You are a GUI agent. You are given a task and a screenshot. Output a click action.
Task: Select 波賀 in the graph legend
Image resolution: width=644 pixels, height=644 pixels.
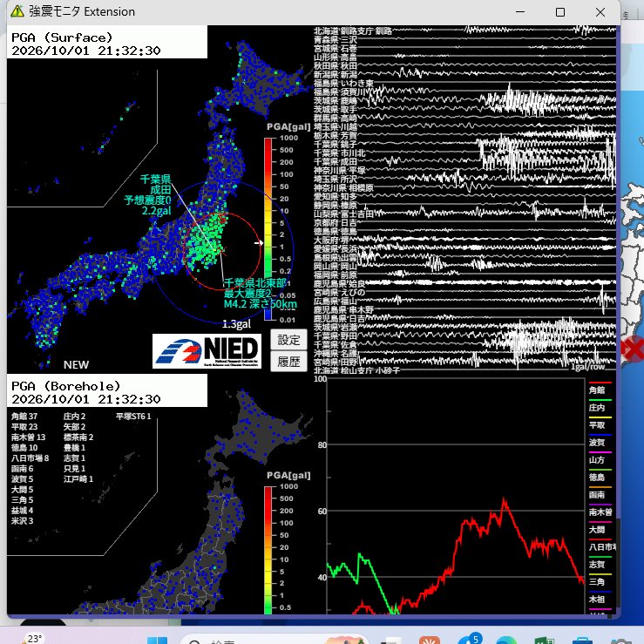click(597, 443)
